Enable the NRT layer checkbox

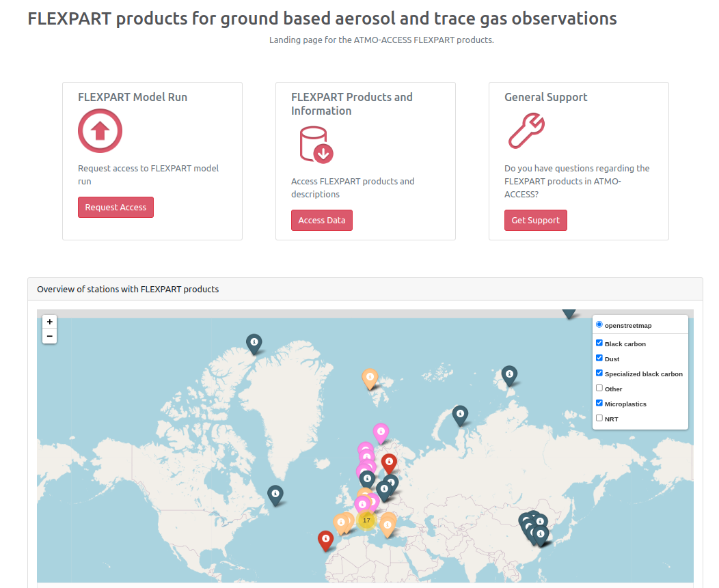[599, 418]
